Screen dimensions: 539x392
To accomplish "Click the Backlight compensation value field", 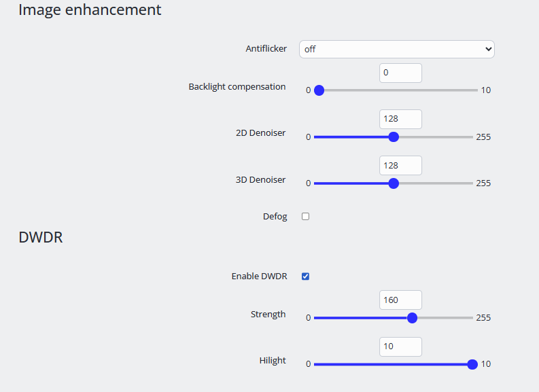I will [x=400, y=73].
